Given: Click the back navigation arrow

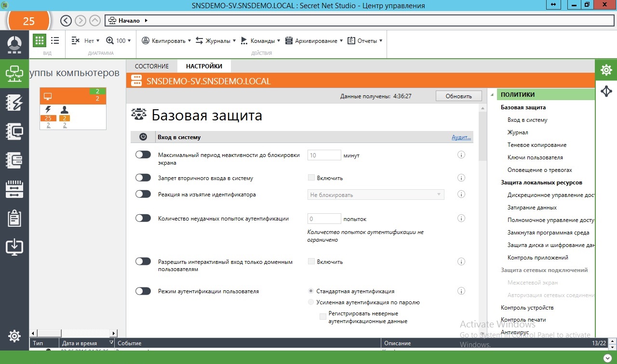Looking at the screenshot, I should coord(66,21).
